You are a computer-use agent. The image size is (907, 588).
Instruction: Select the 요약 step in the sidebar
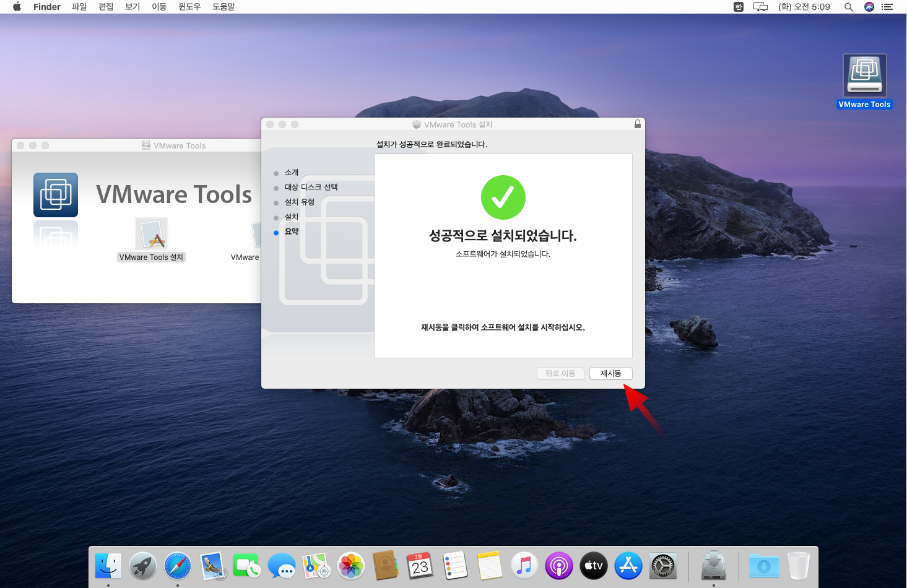(292, 231)
